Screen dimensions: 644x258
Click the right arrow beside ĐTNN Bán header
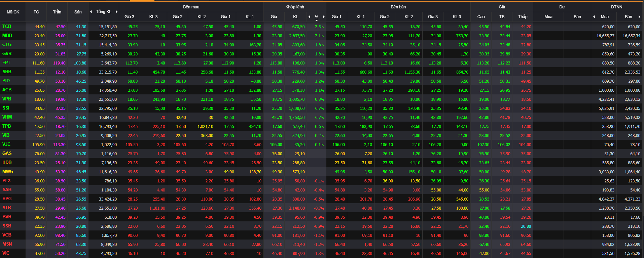pos(639,17)
